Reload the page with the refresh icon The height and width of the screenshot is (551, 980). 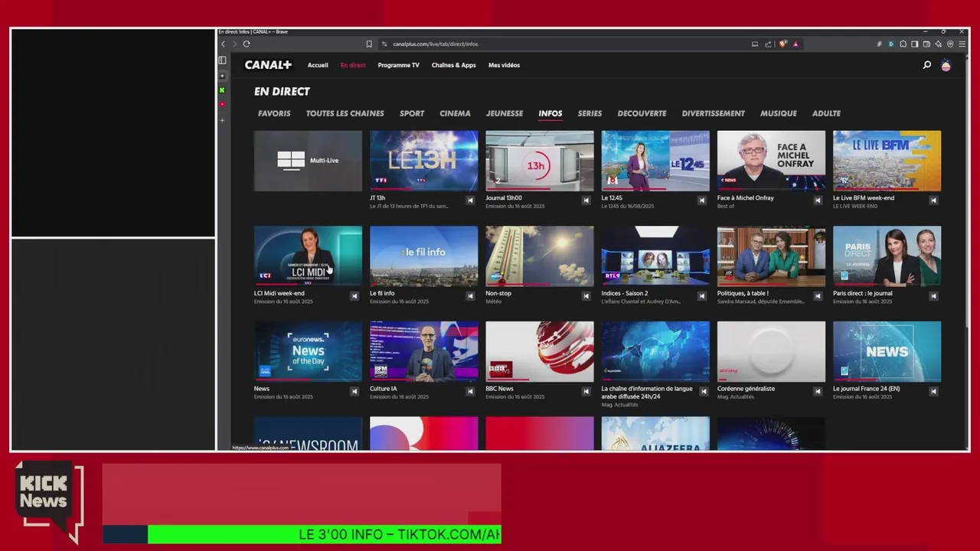coord(247,44)
